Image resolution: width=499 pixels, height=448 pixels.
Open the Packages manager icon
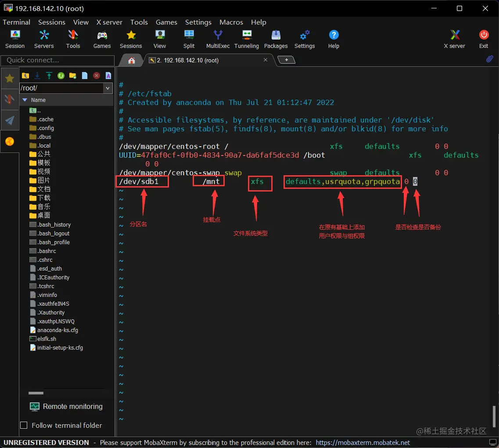[276, 39]
